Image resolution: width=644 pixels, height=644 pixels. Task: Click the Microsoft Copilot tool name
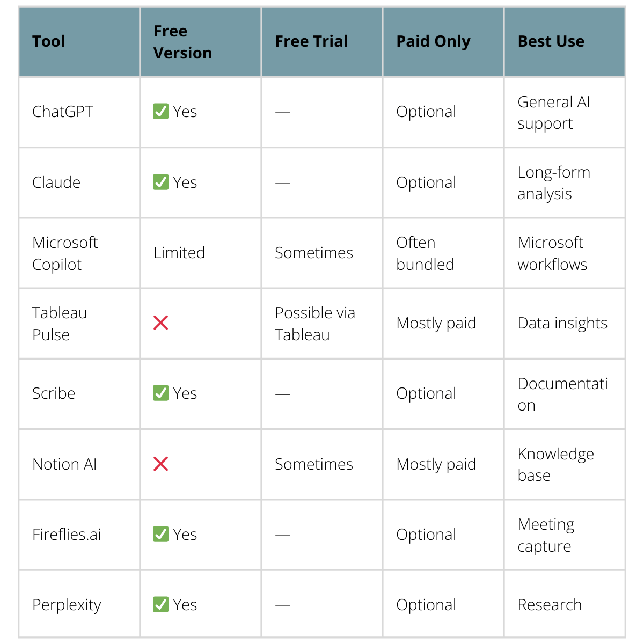pos(65,253)
